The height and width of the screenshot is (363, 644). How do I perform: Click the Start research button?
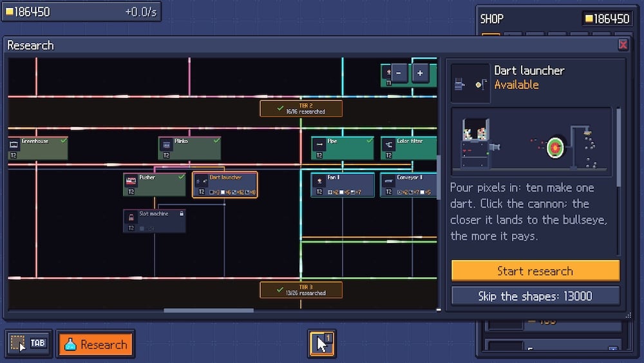coord(535,271)
